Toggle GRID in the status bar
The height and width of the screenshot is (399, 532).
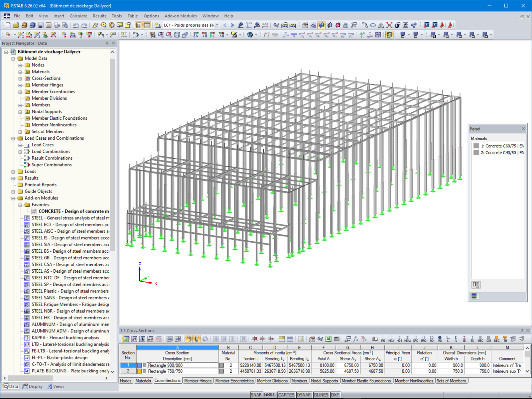(x=270, y=395)
